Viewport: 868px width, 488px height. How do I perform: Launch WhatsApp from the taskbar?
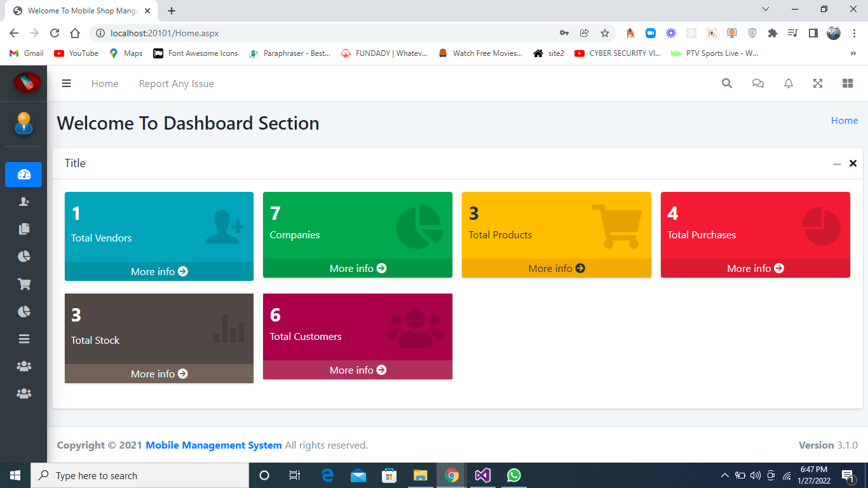pos(513,475)
